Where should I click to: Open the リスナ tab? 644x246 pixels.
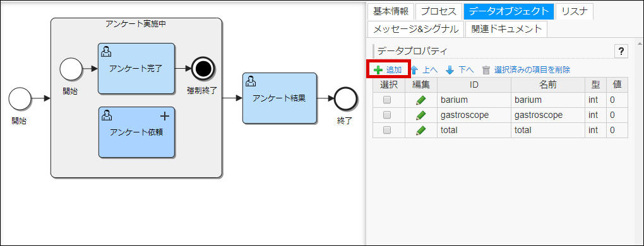574,11
